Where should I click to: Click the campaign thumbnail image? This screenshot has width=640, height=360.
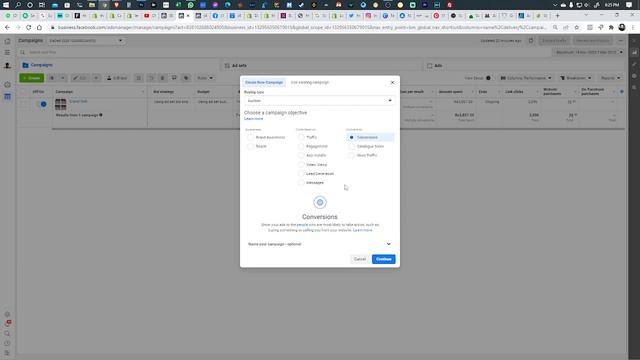click(x=60, y=104)
